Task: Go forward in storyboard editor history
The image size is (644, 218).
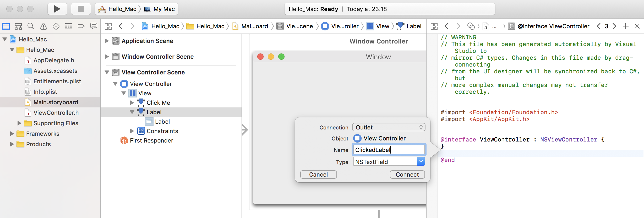Action: click(132, 26)
